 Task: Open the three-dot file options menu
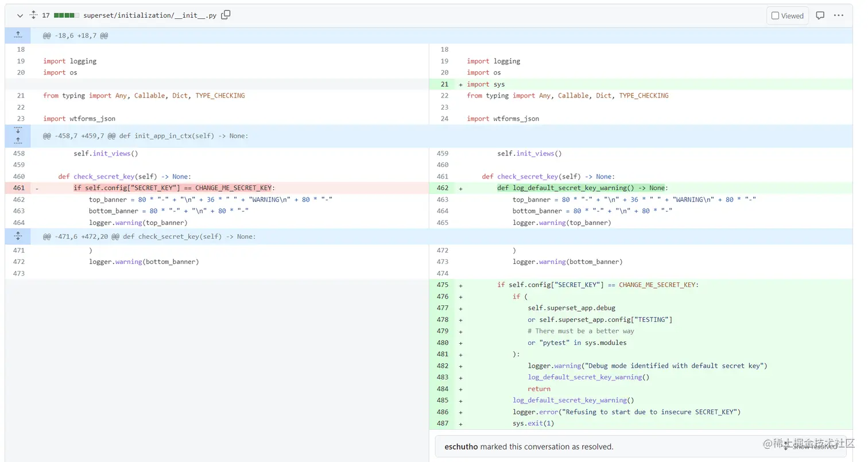click(839, 15)
